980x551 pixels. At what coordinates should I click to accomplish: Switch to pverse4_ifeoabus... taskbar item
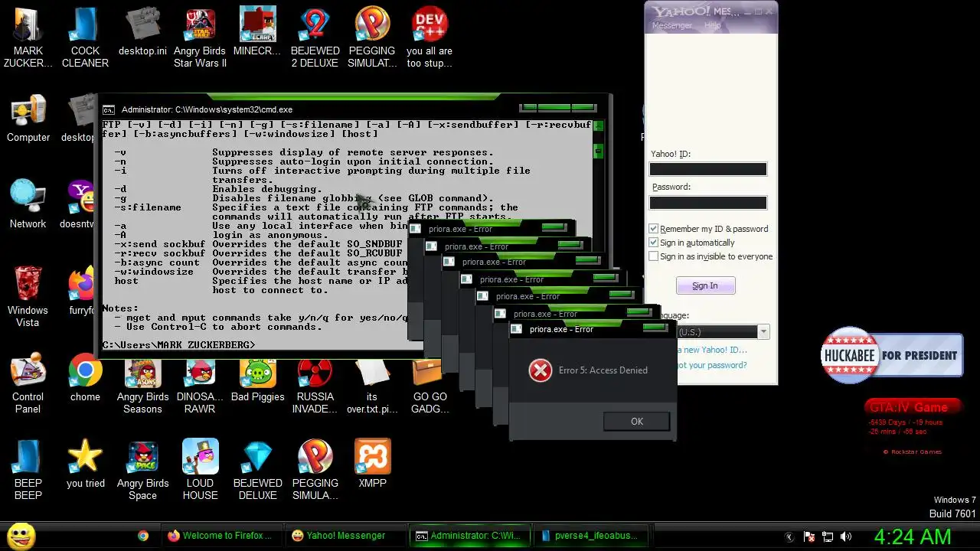tap(592, 536)
